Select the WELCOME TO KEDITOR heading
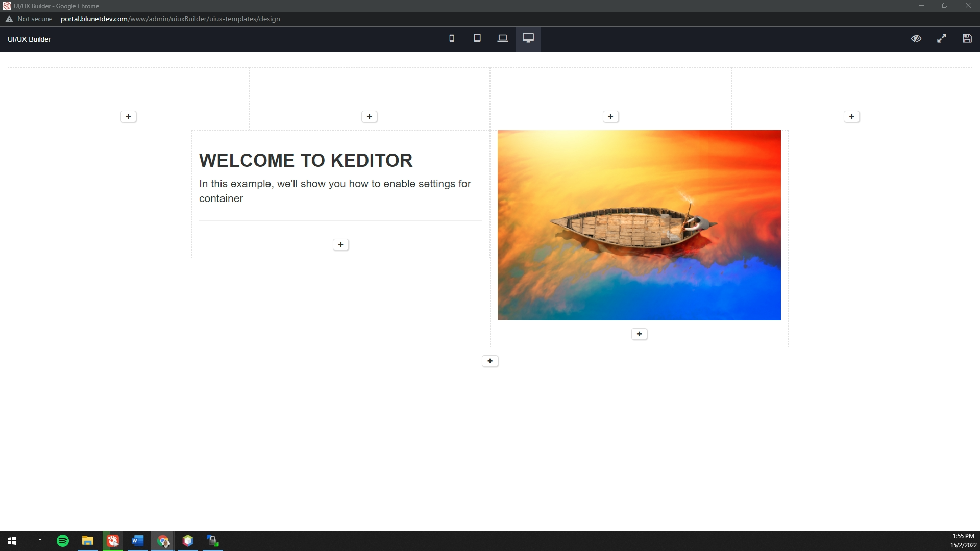 click(306, 161)
